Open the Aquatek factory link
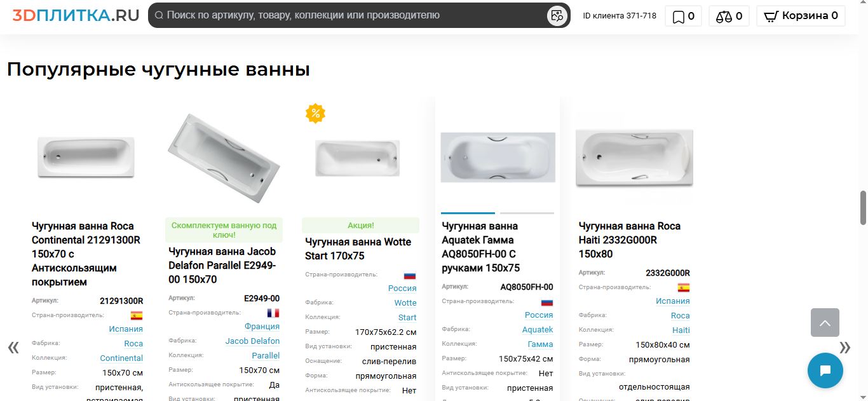 [x=538, y=330]
